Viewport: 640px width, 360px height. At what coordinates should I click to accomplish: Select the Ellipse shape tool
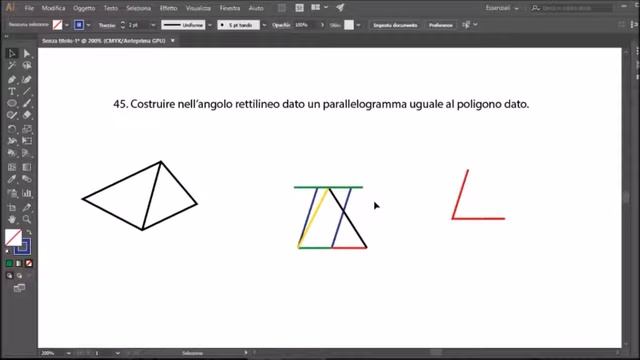(12, 103)
